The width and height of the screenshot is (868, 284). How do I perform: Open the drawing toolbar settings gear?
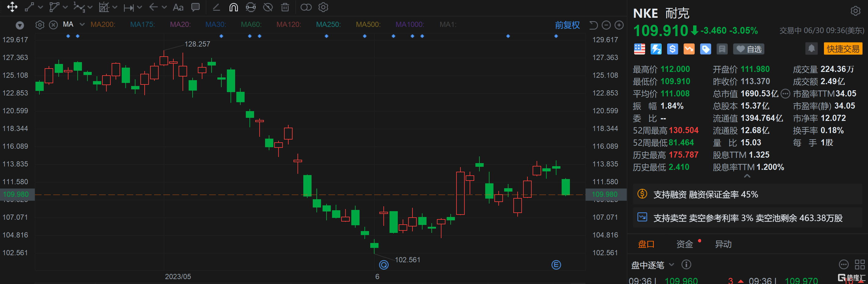pyautogui.click(x=323, y=7)
